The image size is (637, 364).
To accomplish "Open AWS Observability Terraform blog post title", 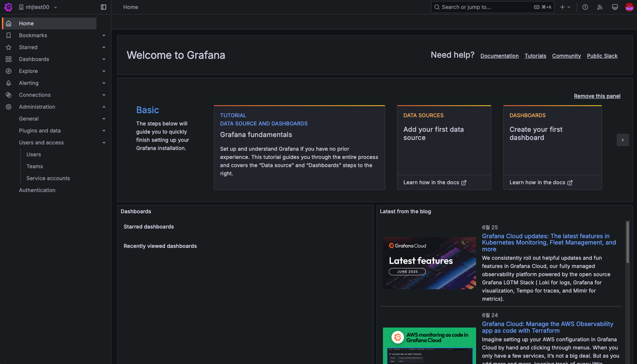I will [548, 328].
